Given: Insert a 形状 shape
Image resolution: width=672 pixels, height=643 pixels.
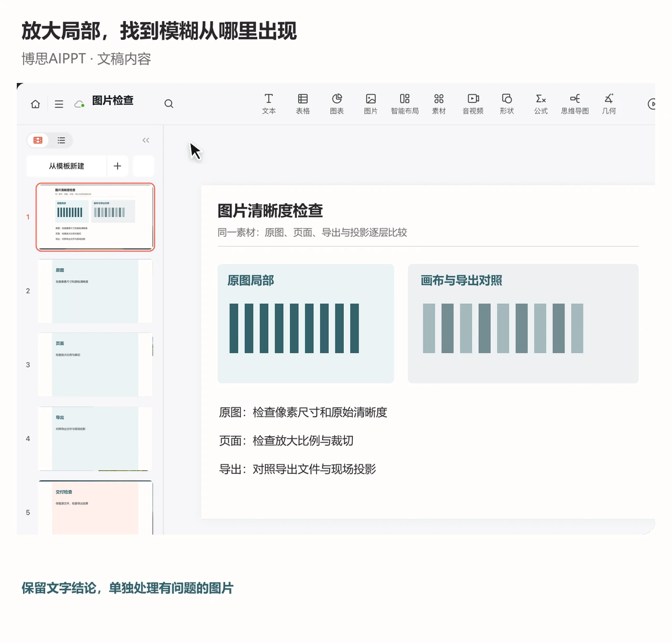Looking at the screenshot, I should pos(507,104).
